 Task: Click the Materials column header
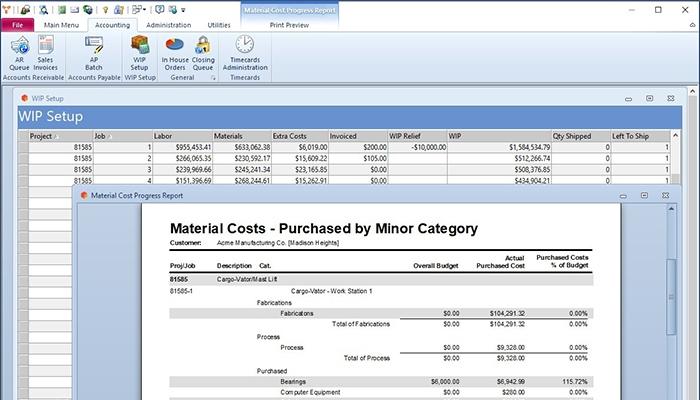coord(242,136)
